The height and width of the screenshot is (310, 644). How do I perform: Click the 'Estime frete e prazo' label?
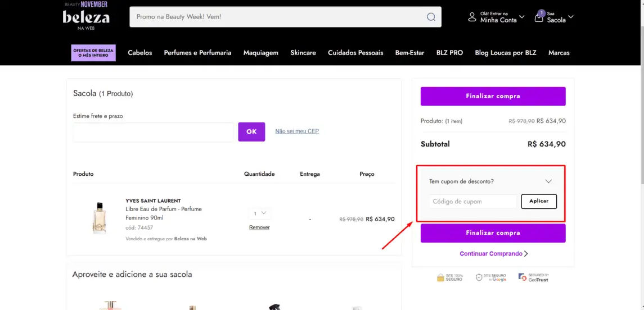[98, 116]
